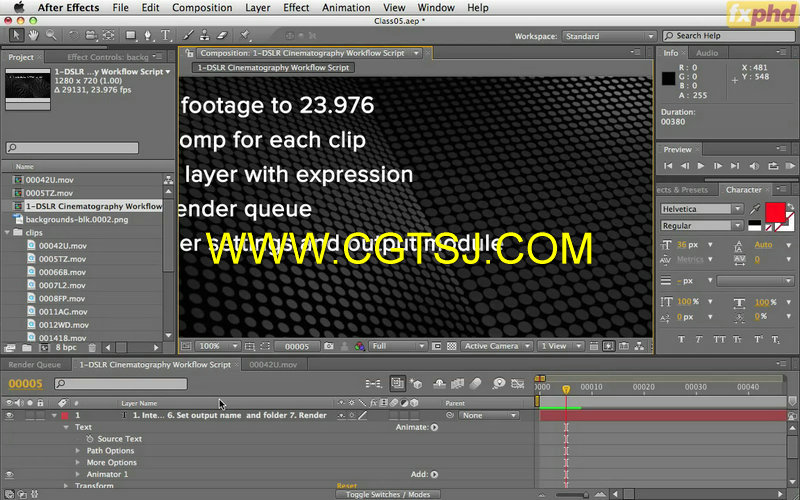Open the Regular font style dropdown
The image size is (800, 500).
click(x=702, y=226)
